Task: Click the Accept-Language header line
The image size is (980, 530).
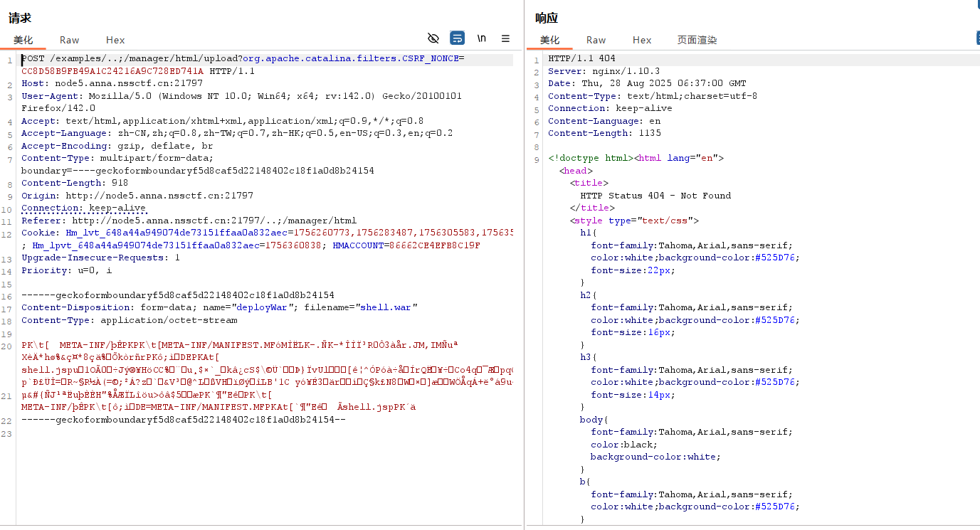Action: point(236,133)
